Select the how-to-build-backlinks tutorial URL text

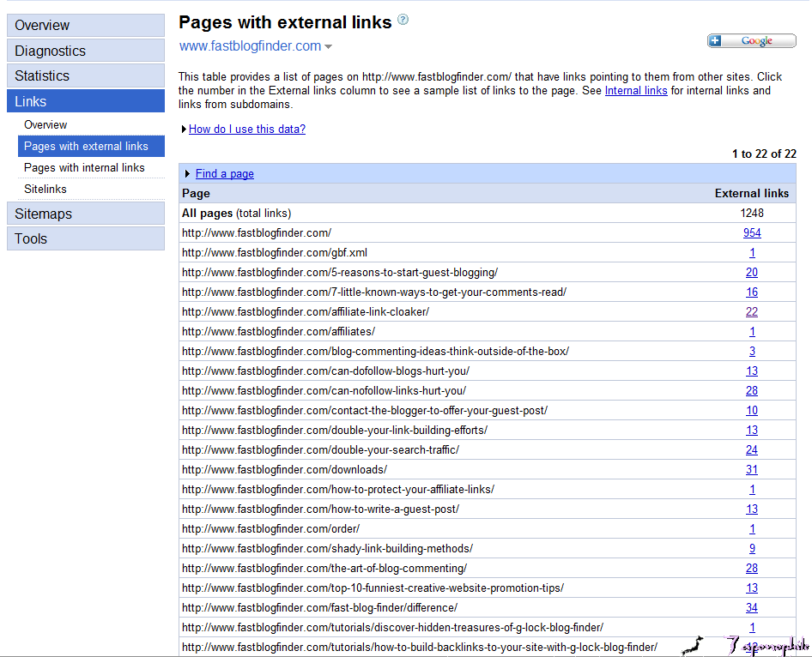click(x=420, y=648)
